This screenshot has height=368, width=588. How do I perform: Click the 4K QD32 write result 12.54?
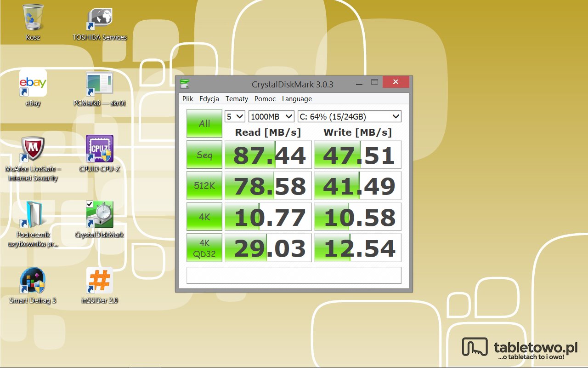pyautogui.click(x=358, y=247)
